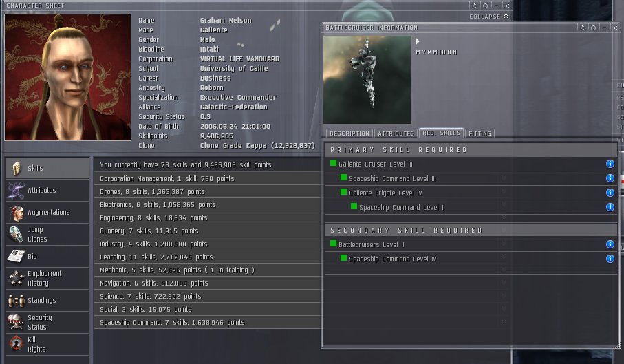Click the Executive Commander specialization value
This screenshot has height=364, width=624.
238,98
